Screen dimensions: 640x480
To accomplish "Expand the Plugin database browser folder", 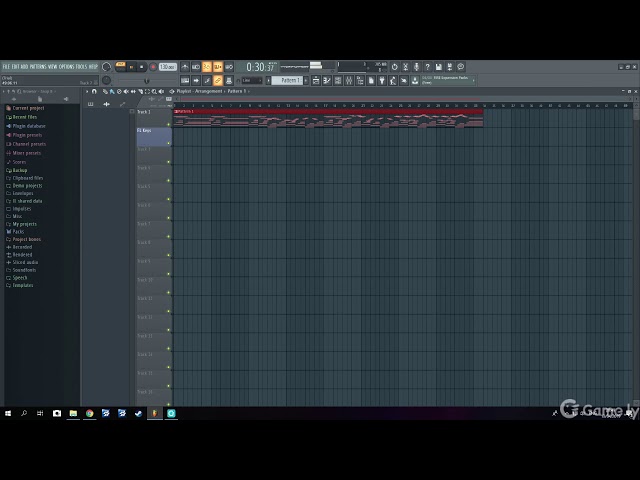I will point(26,126).
